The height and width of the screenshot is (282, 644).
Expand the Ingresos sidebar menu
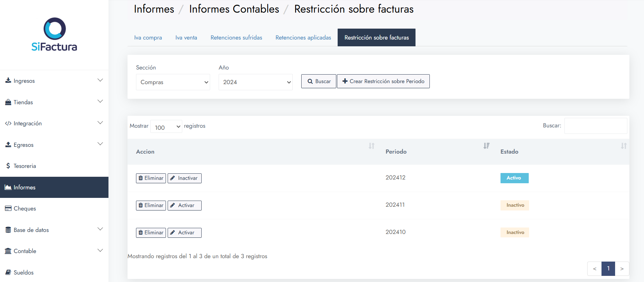tap(54, 81)
